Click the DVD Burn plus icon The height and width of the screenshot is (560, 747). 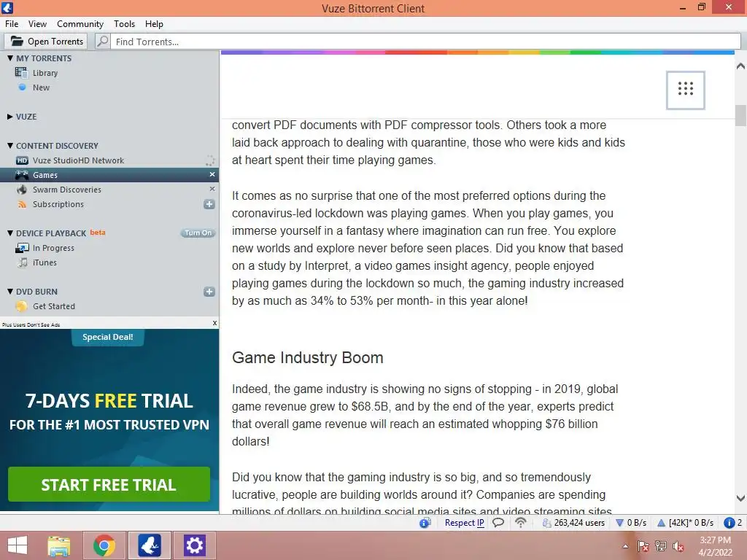click(x=209, y=292)
